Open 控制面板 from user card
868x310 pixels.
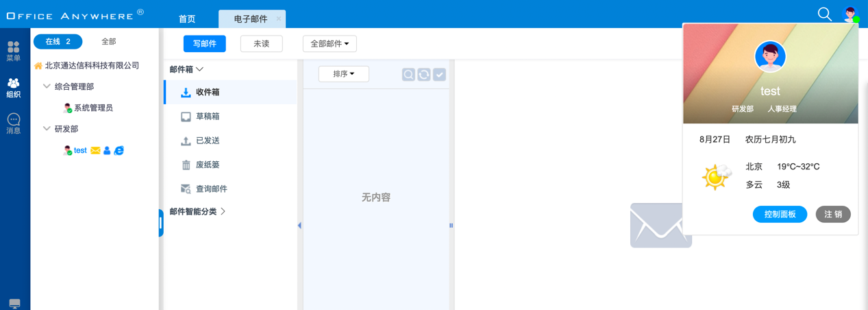pyautogui.click(x=780, y=215)
